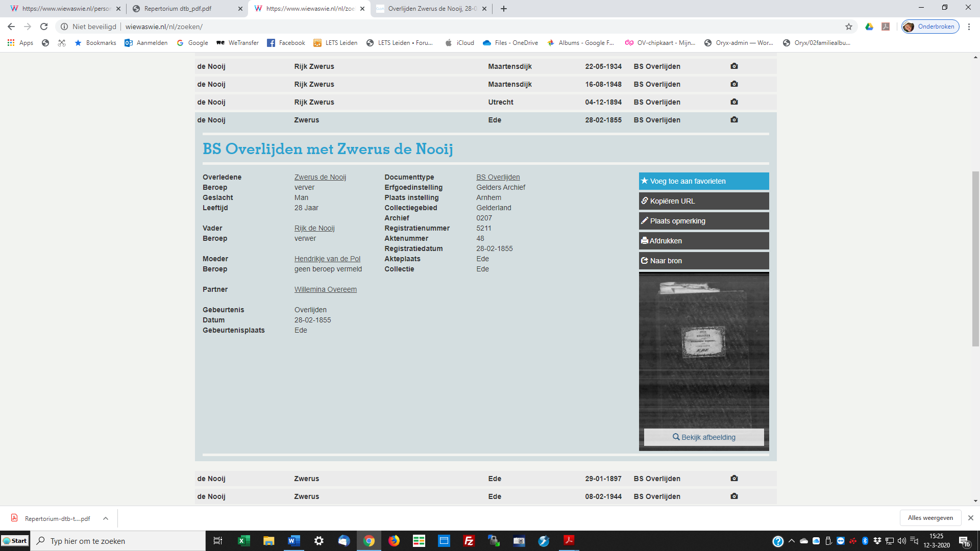Click camera icon on Utrecht 04-12-1894 row
The height and width of the screenshot is (551, 980).
(734, 102)
